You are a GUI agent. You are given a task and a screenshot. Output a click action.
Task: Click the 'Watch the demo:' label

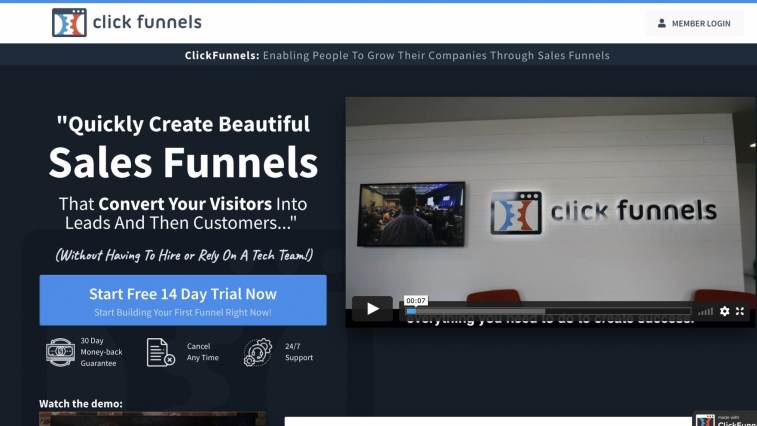click(81, 403)
